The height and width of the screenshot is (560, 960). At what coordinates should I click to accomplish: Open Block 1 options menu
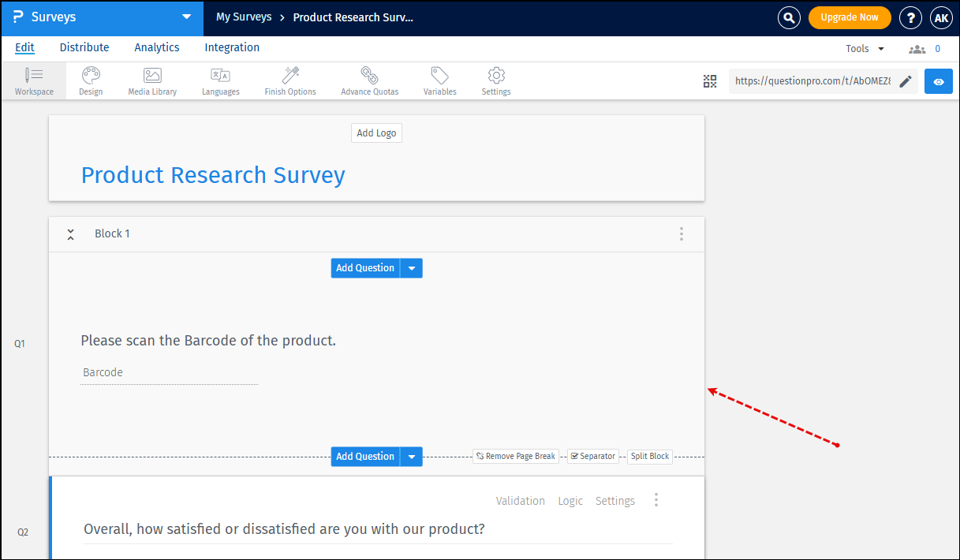tap(681, 233)
